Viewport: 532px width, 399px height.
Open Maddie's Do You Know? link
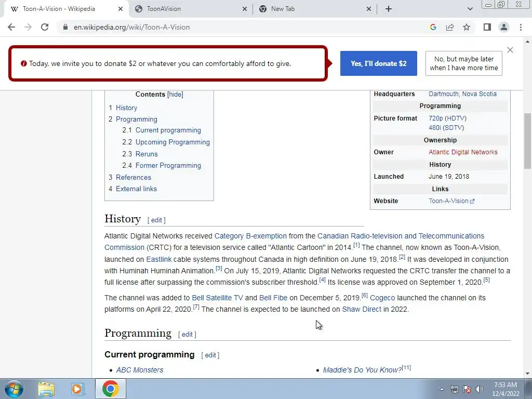[362, 370]
